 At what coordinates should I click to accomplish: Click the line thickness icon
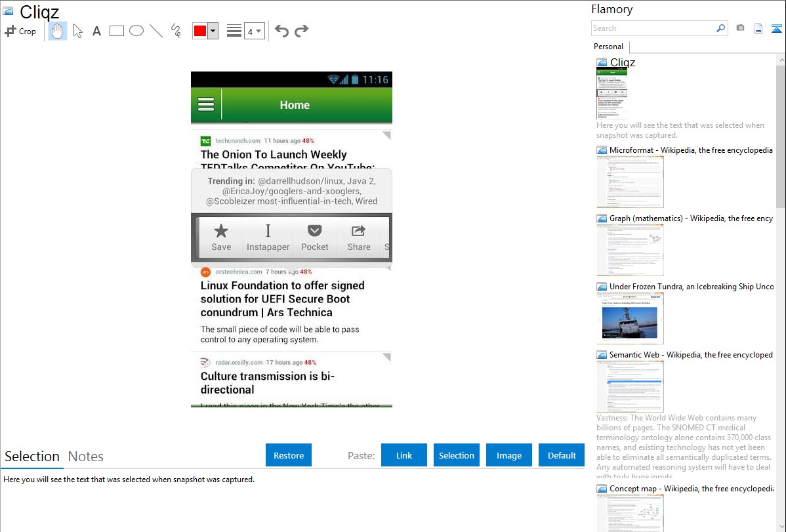coord(234,31)
